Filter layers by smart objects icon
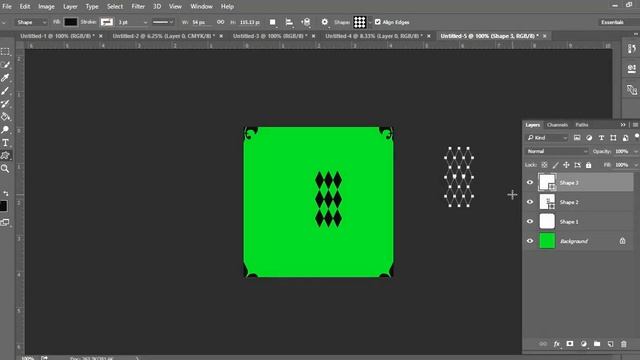This screenshot has height=360, width=640. pyautogui.click(x=625, y=138)
